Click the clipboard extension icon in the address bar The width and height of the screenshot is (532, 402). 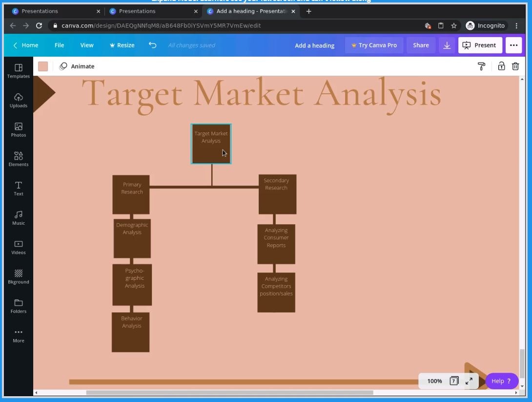(440, 25)
